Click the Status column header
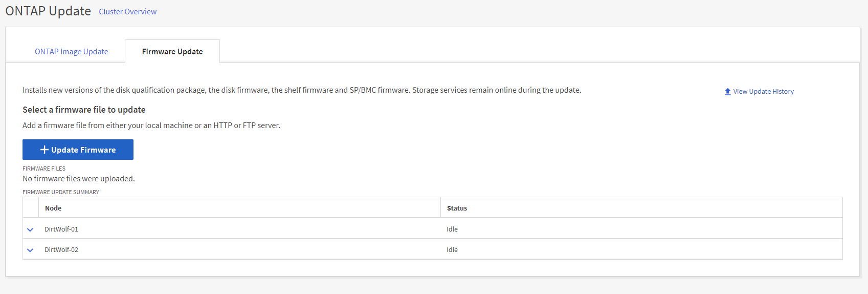 coord(457,208)
